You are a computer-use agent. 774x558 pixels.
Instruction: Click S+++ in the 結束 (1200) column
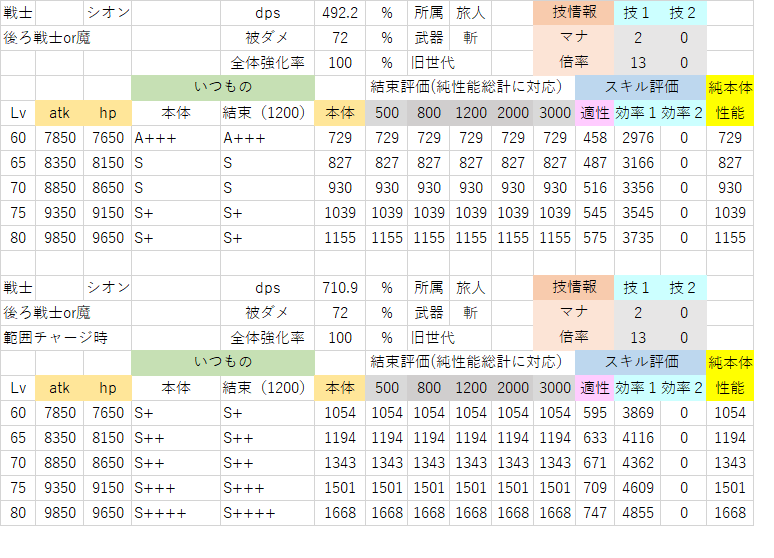click(267, 488)
